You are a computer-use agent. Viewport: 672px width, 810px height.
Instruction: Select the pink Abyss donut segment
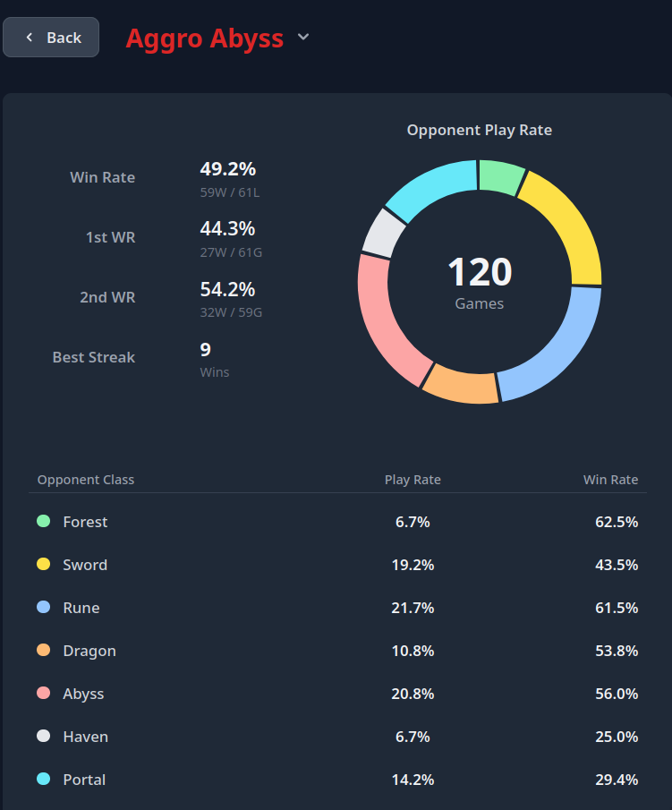(x=384, y=323)
